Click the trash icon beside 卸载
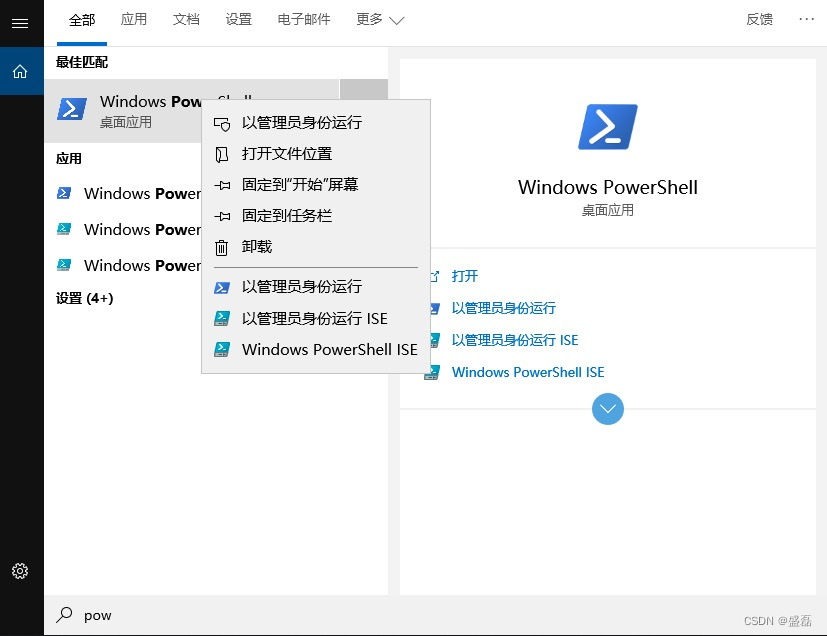827x636 pixels. click(x=222, y=247)
